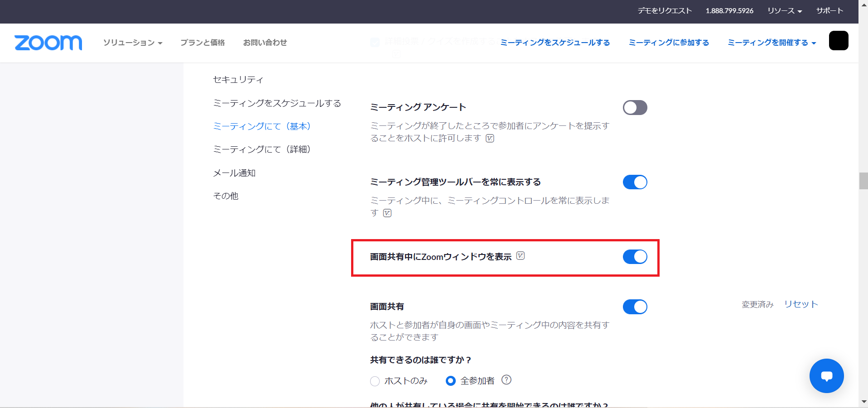Select the ホストのみ radio button
The height and width of the screenshot is (408, 868).
pyautogui.click(x=375, y=381)
